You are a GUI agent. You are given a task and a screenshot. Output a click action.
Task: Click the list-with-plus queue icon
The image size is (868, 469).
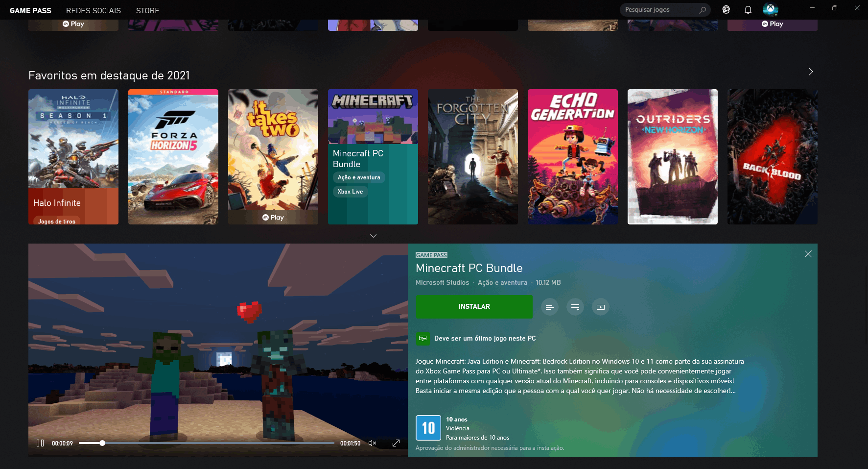(x=575, y=307)
